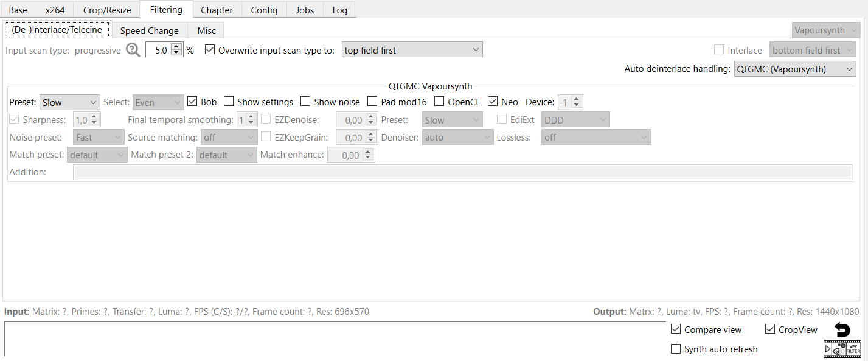Expand the top field first dropdown
Screen dimensions: 868x361
pyautogui.click(x=412, y=50)
